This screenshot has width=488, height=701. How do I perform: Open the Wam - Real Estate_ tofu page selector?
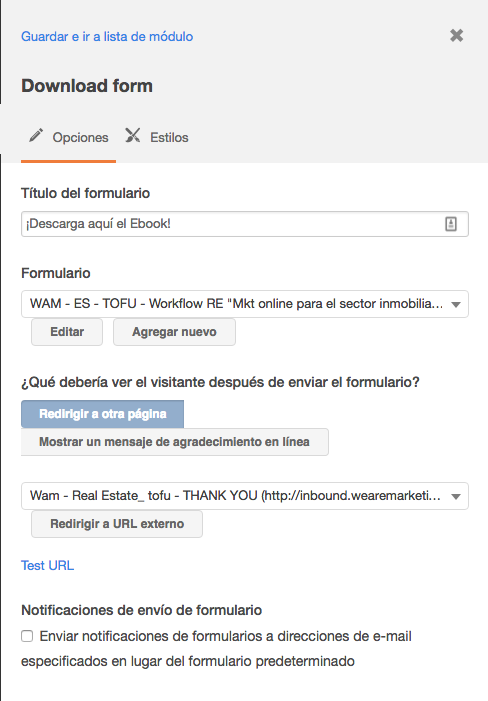[x=245, y=496]
